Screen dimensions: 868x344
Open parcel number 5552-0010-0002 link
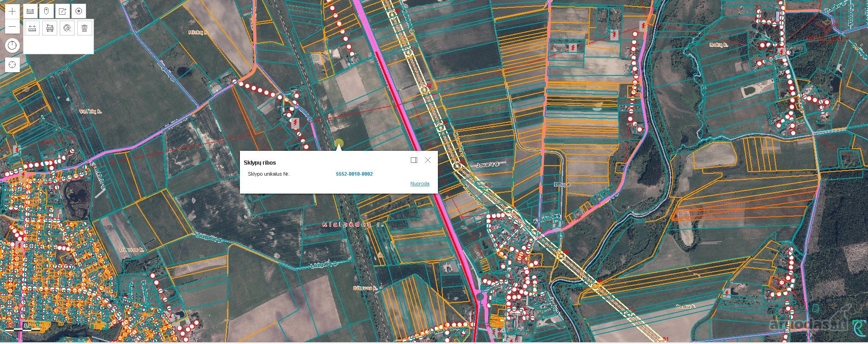click(x=354, y=174)
